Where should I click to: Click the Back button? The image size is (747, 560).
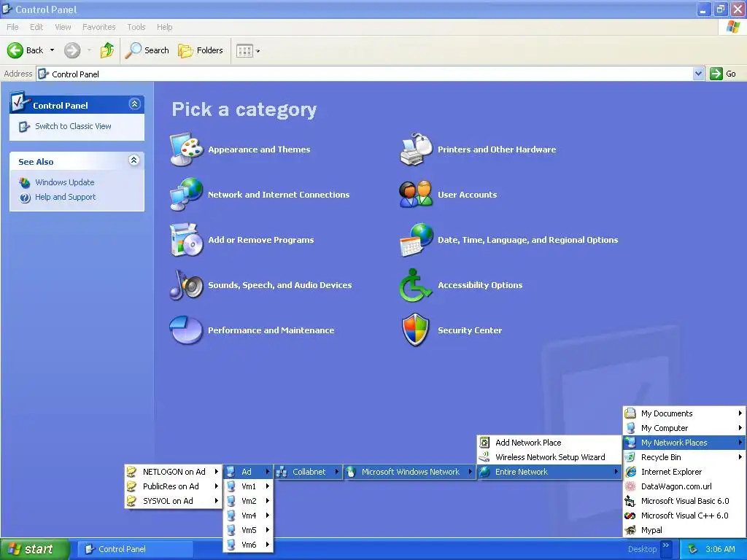[26, 50]
